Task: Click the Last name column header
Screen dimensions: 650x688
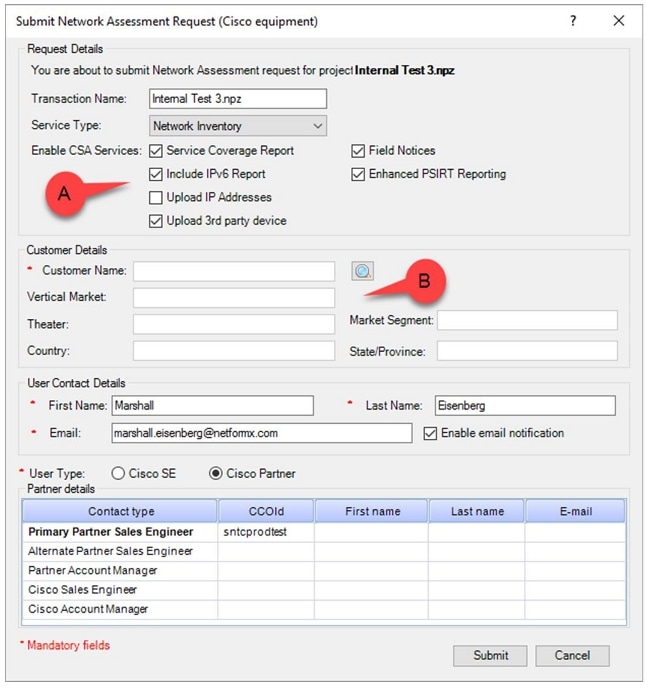Action: (477, 511)
